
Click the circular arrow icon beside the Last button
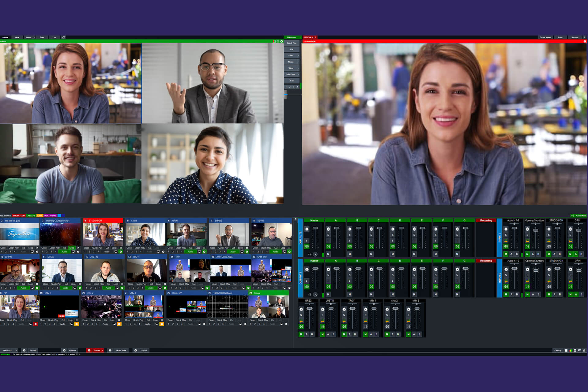(x=64, y=37)
